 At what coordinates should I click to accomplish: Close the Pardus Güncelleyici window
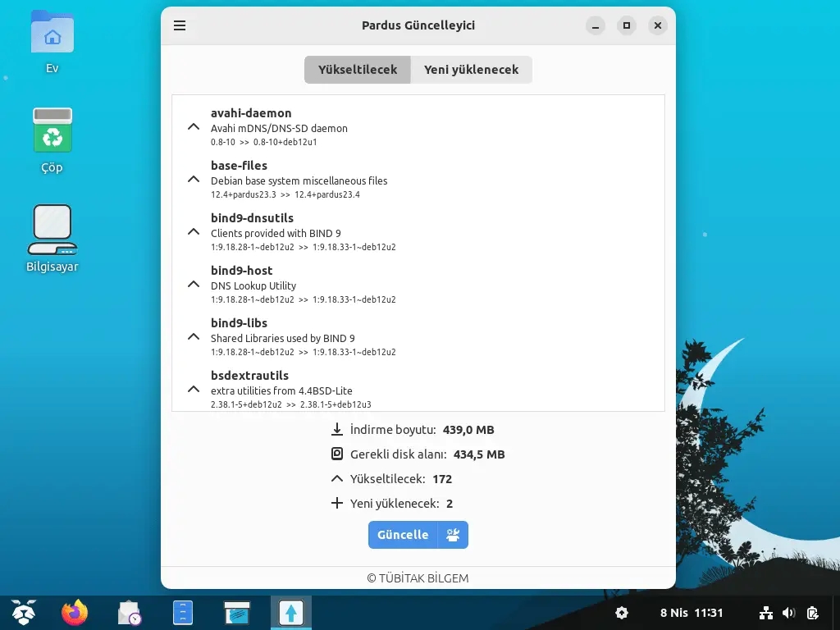[x=657, y=25]
